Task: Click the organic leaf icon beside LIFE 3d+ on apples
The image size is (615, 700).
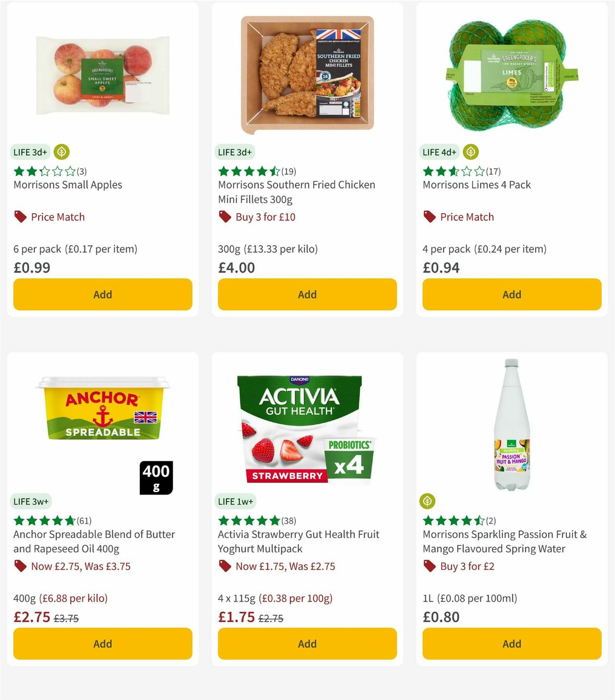Action: click(61, 152)
